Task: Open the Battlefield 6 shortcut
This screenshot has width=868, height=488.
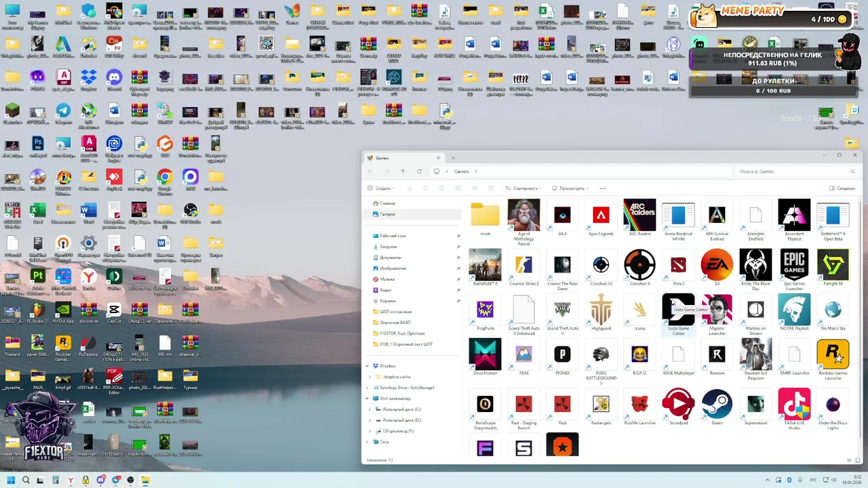Action: click(485, 268)
